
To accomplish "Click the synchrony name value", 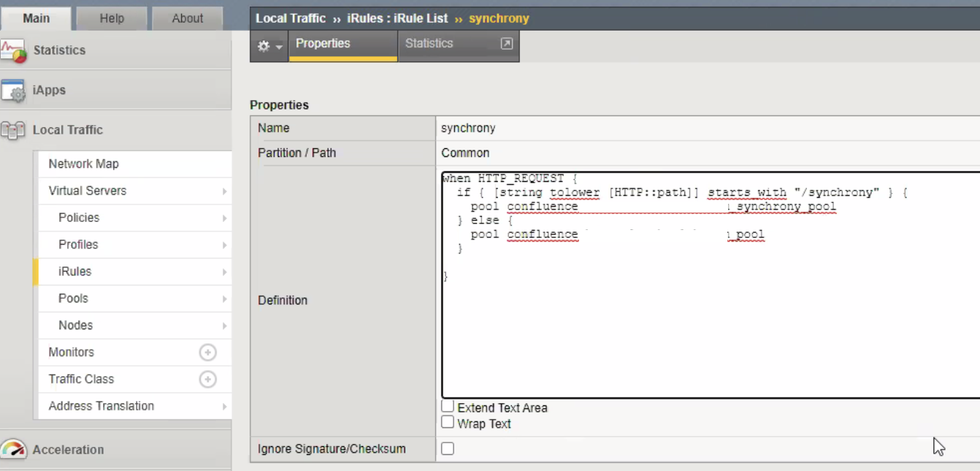I will pyautogui.click(x=468, y=129).
